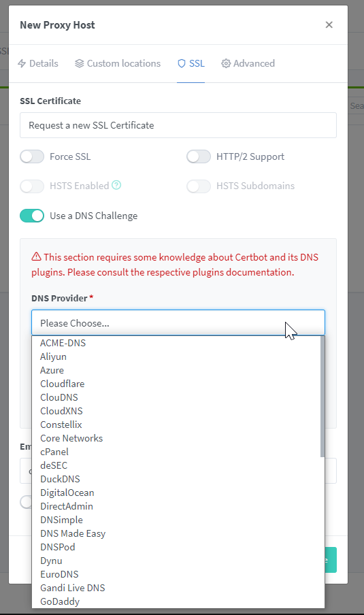Click the layers icon for Custom locations
This screenshot has width=364, height=615.
pyautogui.click(x=79, y=63)
